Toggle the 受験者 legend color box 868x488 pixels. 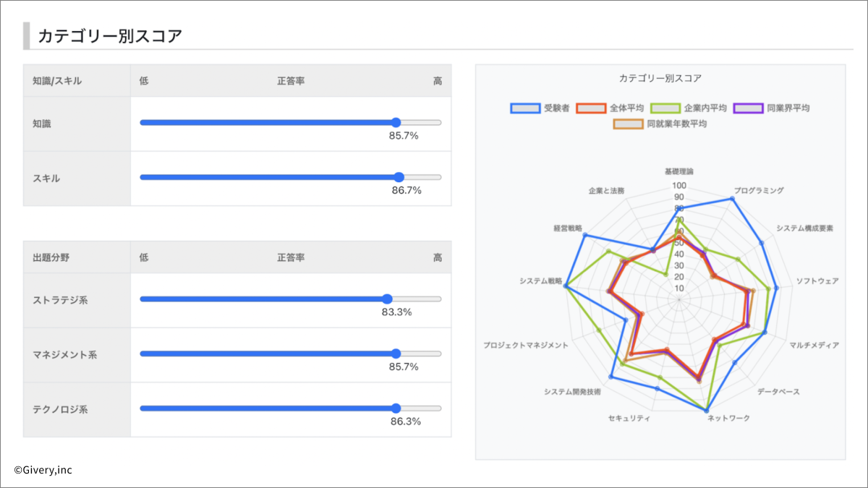(525, 108)
